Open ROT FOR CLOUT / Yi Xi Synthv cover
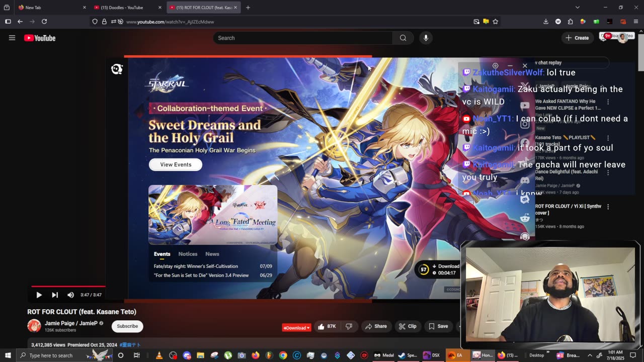This screenshot has width=644, height=362. point(568,210)
